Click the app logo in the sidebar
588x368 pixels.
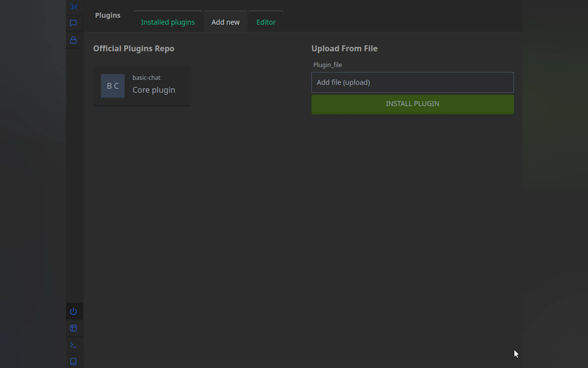pos(74,7)
